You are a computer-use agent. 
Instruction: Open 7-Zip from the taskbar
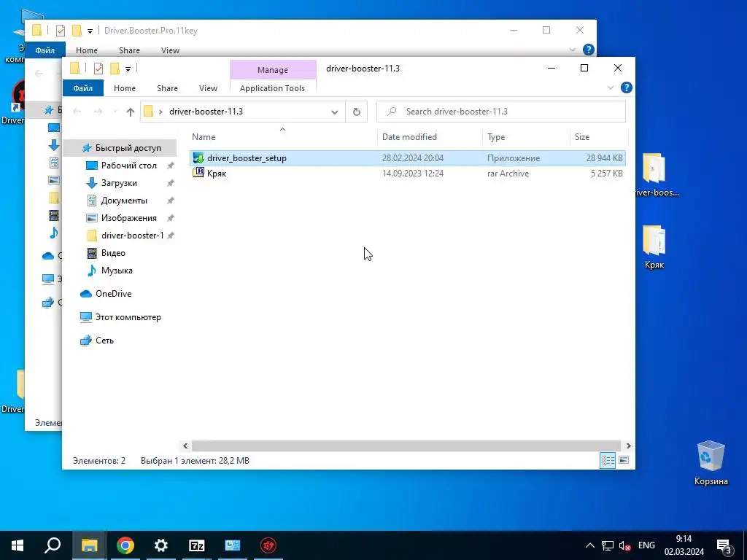pos(197,545)
